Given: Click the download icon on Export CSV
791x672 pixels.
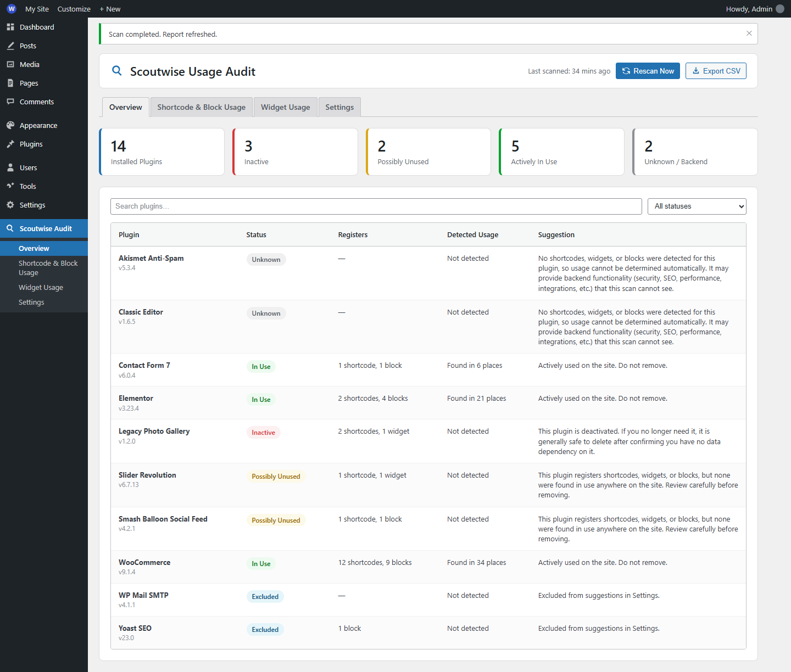Looking at the screenshot, I should click(x=696, y=71).
